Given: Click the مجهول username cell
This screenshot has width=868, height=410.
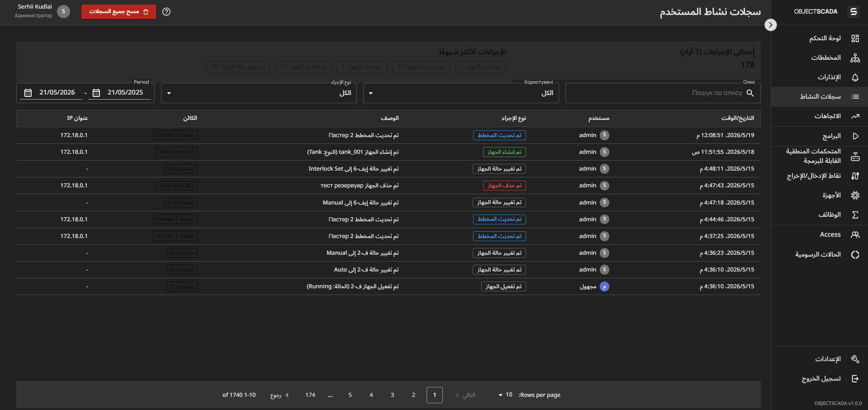Looking at the screenshot, I should (x=588, y=286).
